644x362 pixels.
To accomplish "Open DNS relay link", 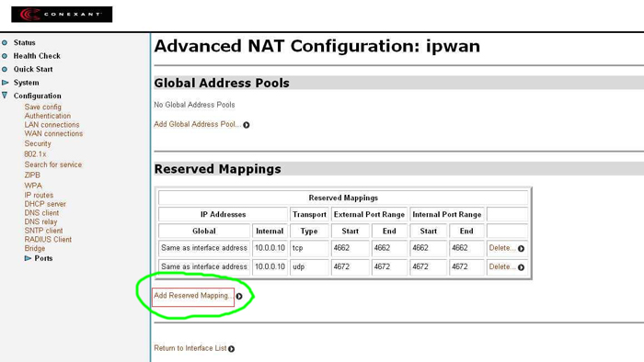I will point(40,221).
